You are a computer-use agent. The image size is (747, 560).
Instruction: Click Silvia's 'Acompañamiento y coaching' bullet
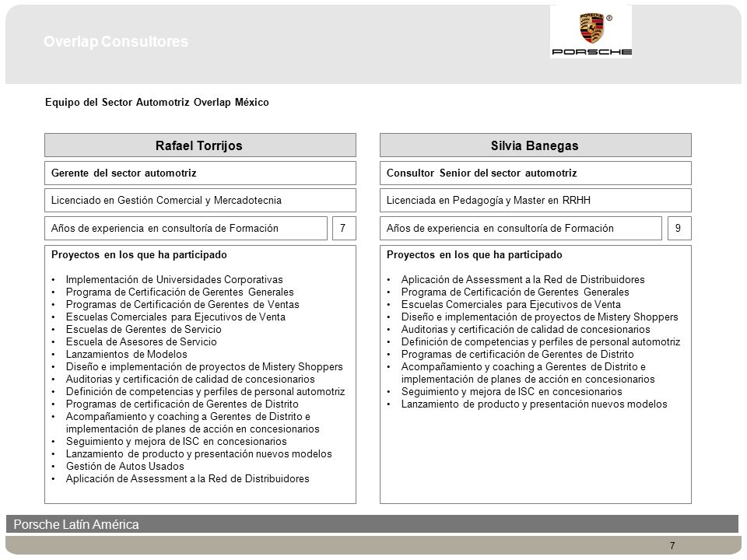[x=528, y=373]
